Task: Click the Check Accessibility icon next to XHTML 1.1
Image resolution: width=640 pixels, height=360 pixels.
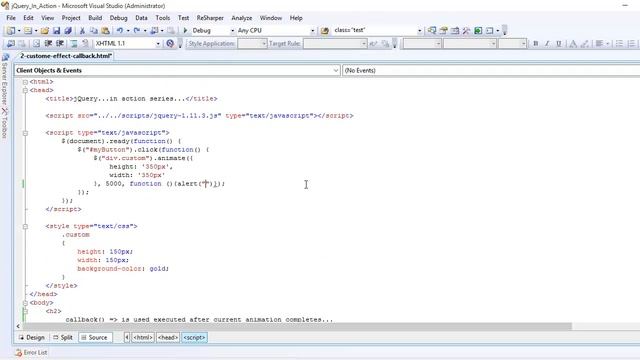Action: coord(170,43)
